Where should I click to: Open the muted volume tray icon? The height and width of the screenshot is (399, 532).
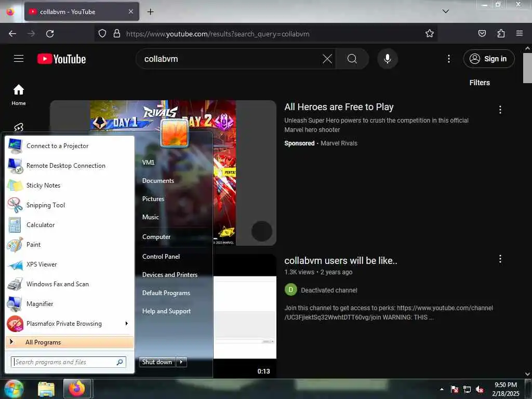coord(480,390)
